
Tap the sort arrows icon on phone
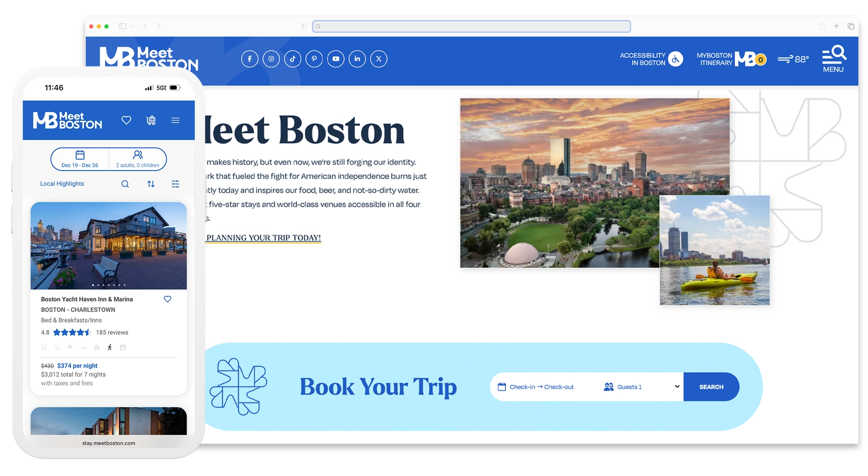pyautogui.click(x=151, y=184)
